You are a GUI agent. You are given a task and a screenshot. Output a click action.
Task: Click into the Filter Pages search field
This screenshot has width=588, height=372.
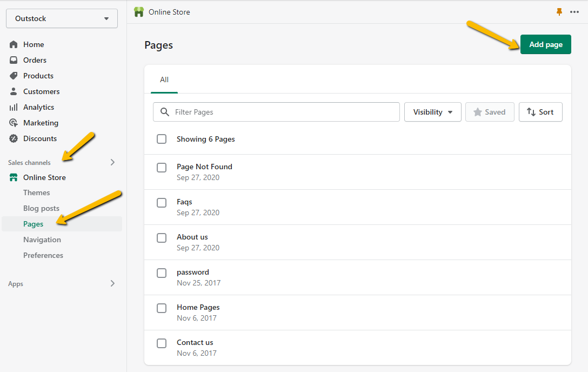(x=284, y=112)
